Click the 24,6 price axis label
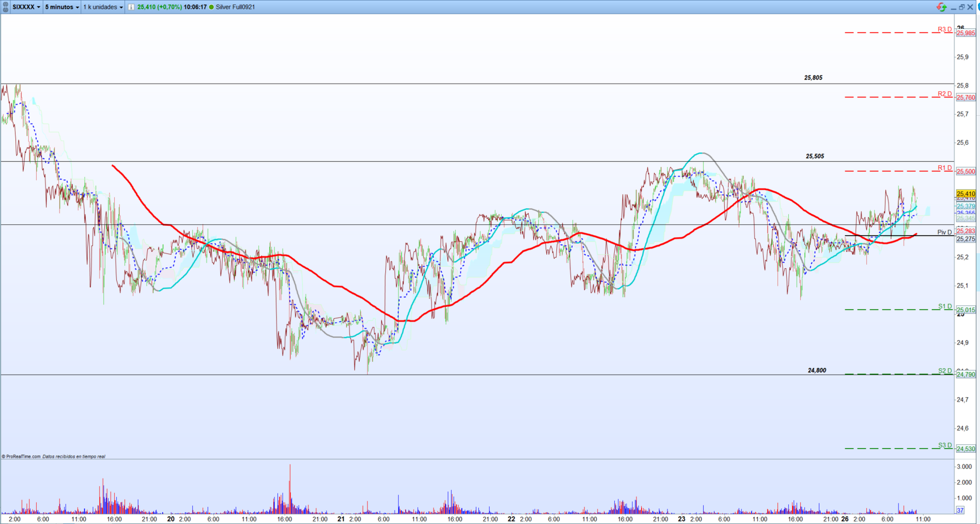980x524 pixels. [963, 428]
